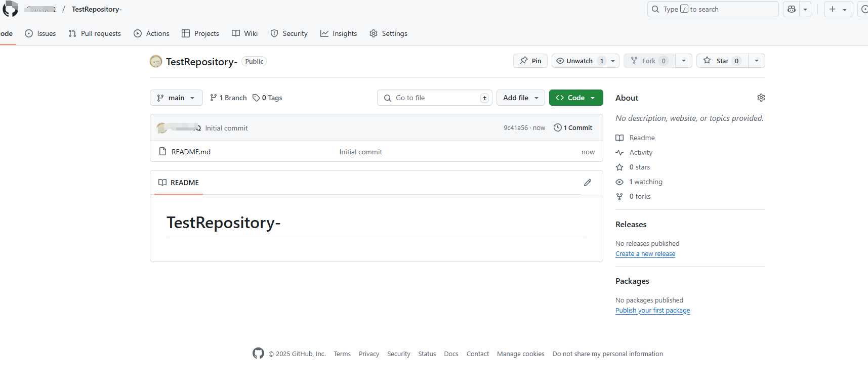This screenshot has height=391, width=868.
Task: Open commit hash 9c41a56
Action: click(515, 128)
